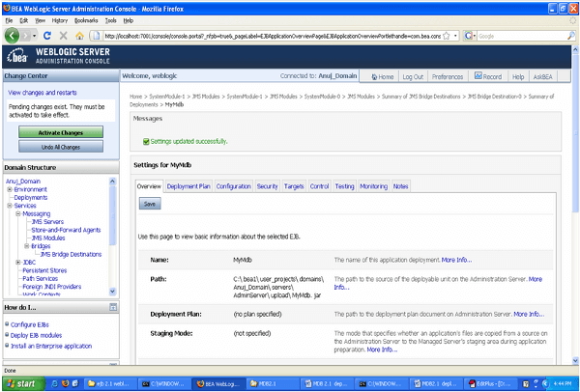
Task: Open Install an Enterprise application link
Action: (51, 347)
